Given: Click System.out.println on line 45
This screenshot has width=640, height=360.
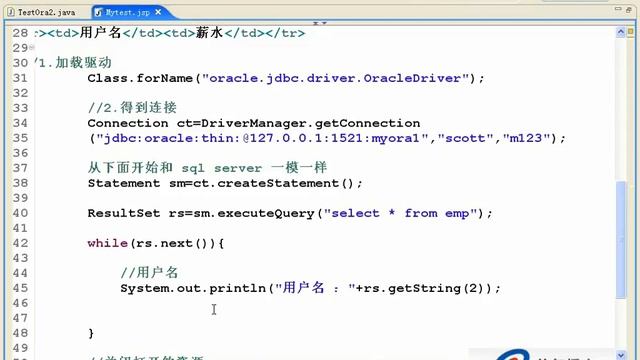Looking at the screenshot, I should click(193, 288).
